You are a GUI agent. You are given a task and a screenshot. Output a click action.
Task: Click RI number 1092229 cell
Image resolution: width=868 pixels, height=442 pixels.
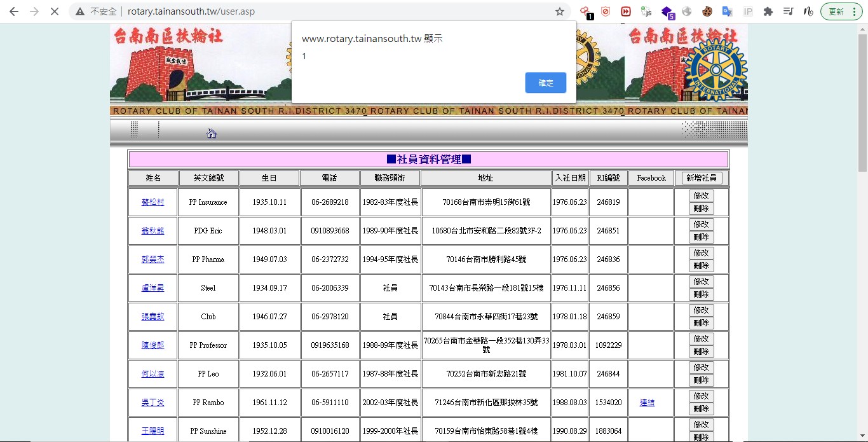coord(609,345)
